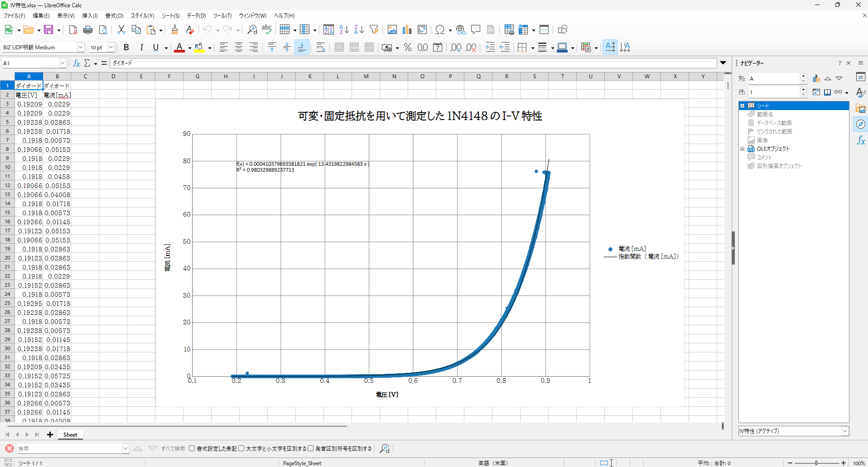Apply the yellow highlight background color
This screenshot has width=868, height=467.
point(199,48)
